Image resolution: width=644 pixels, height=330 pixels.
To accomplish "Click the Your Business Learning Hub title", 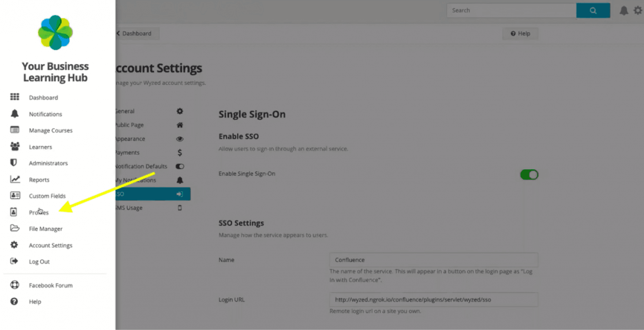I will (x=55, y=72).
